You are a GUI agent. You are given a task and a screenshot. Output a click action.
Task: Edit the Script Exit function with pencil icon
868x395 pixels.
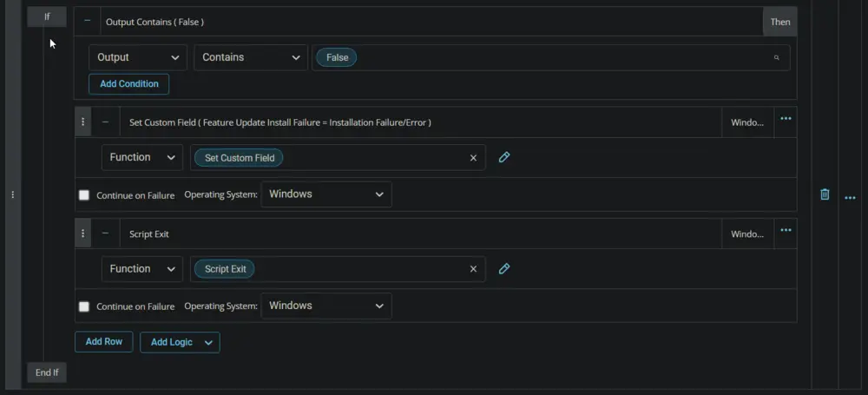[503, 269]
